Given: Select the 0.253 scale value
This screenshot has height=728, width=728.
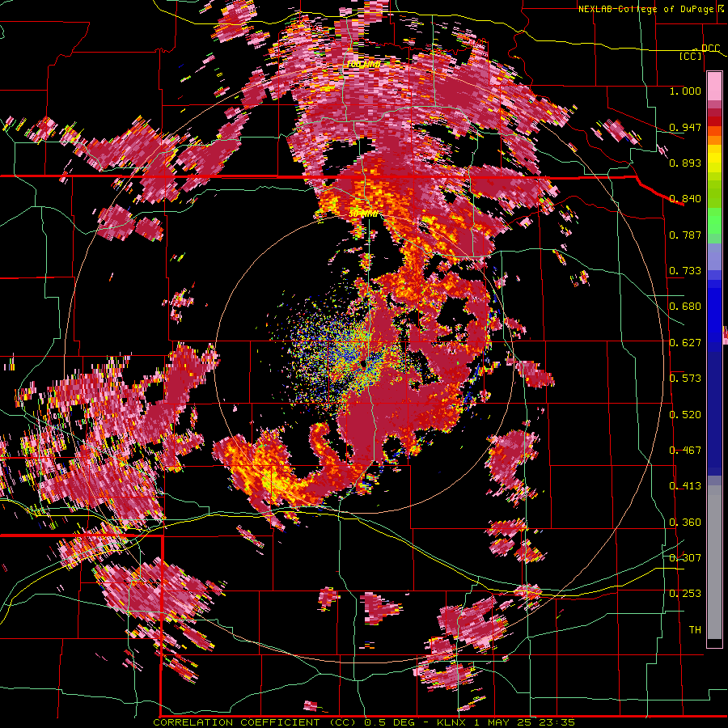Looking at the screenshot, I should point(685,594).
